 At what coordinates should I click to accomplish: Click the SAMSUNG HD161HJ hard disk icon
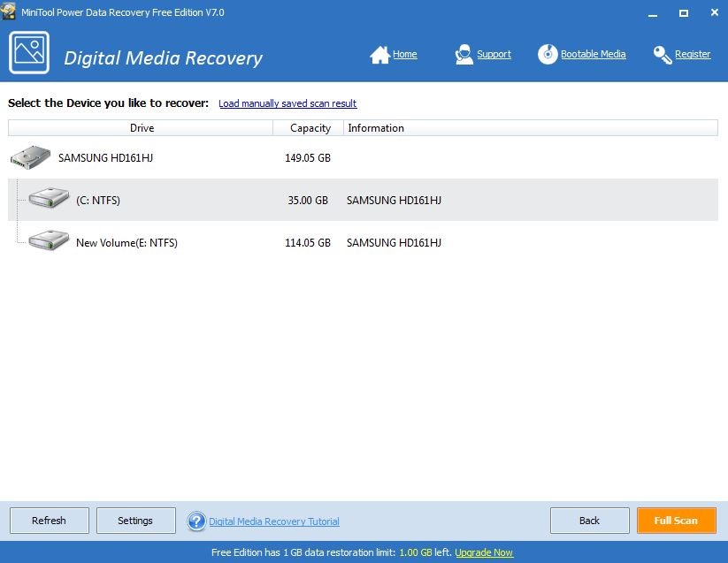point(30,157)
